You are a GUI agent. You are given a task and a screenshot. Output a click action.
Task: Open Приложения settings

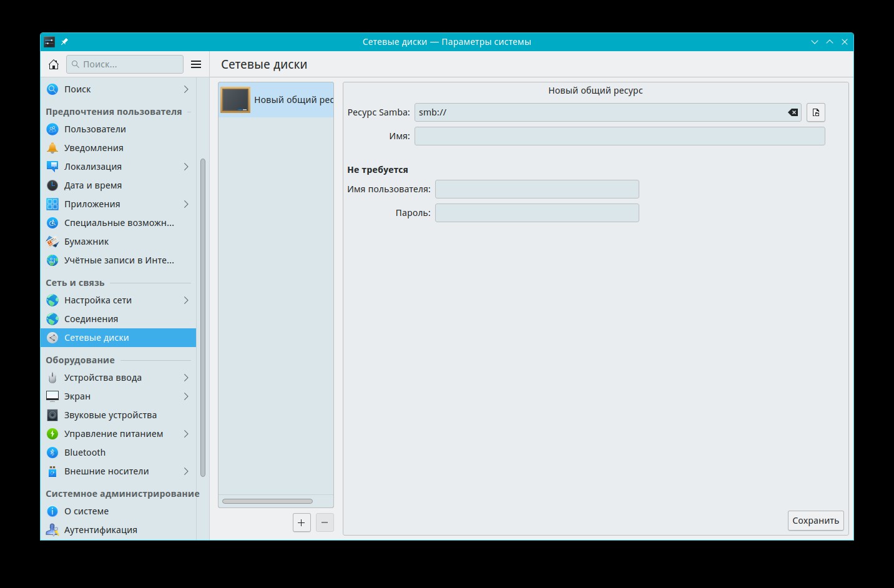click(118, 204)
